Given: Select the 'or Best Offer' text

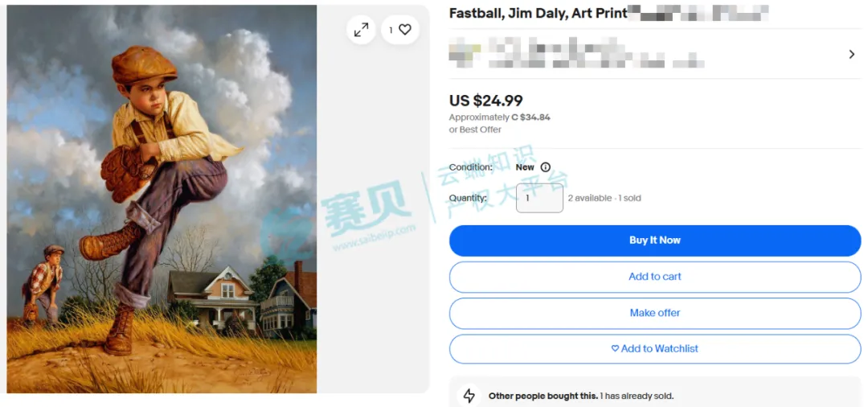Looking at the screenshot, I should click(x=475, y=129).
